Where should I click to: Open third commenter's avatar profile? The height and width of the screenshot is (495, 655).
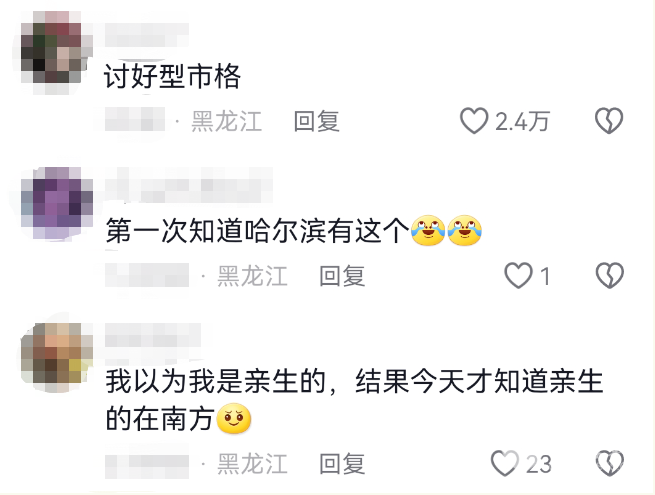tap(57, 358)
